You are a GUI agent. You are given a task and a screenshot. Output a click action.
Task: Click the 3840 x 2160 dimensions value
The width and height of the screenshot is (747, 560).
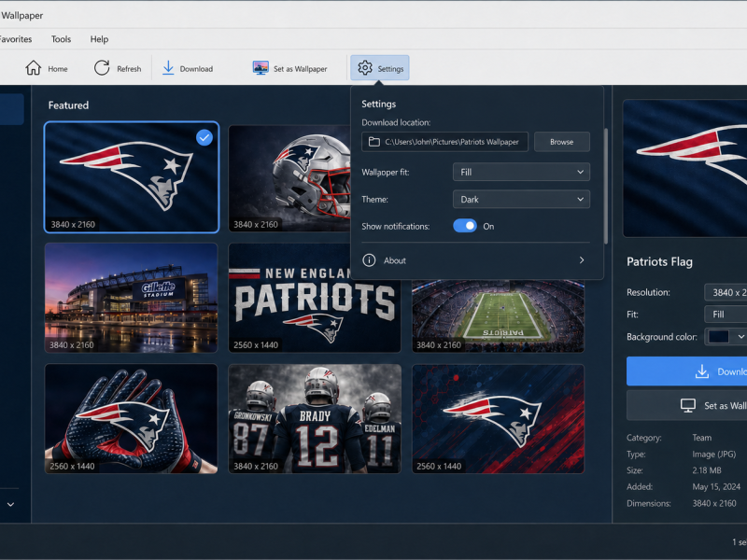[x=714, y=503]
